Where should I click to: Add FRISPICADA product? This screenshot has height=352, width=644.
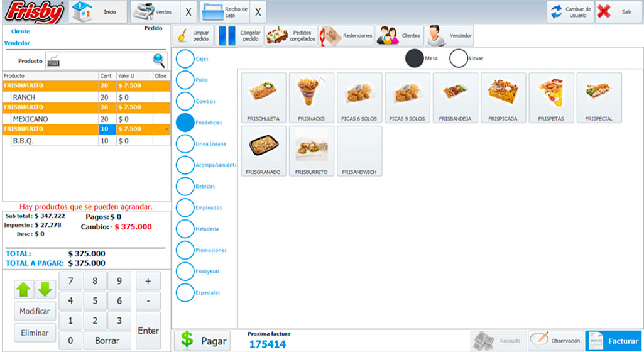(x=503, y=98)
